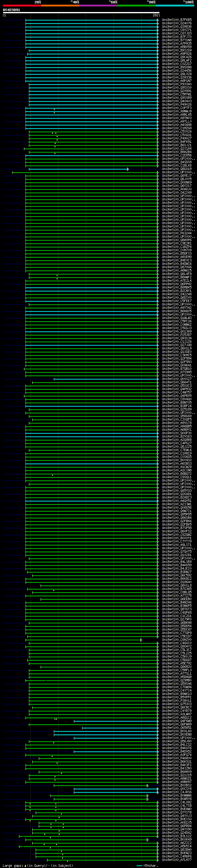
Task: Select the UniRef100_Q8GU19 label
Action: [177, 169]
